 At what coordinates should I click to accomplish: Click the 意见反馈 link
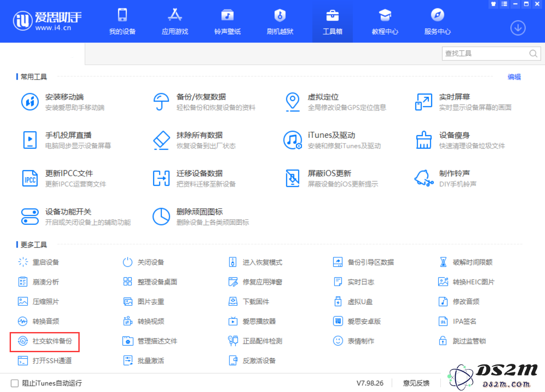coord(416,383)
